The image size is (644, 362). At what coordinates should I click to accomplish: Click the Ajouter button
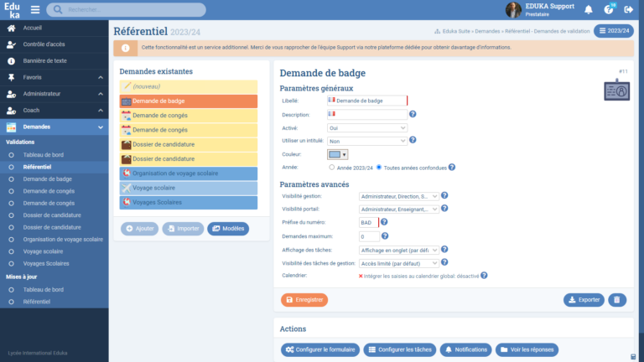(x=140, y=229)
